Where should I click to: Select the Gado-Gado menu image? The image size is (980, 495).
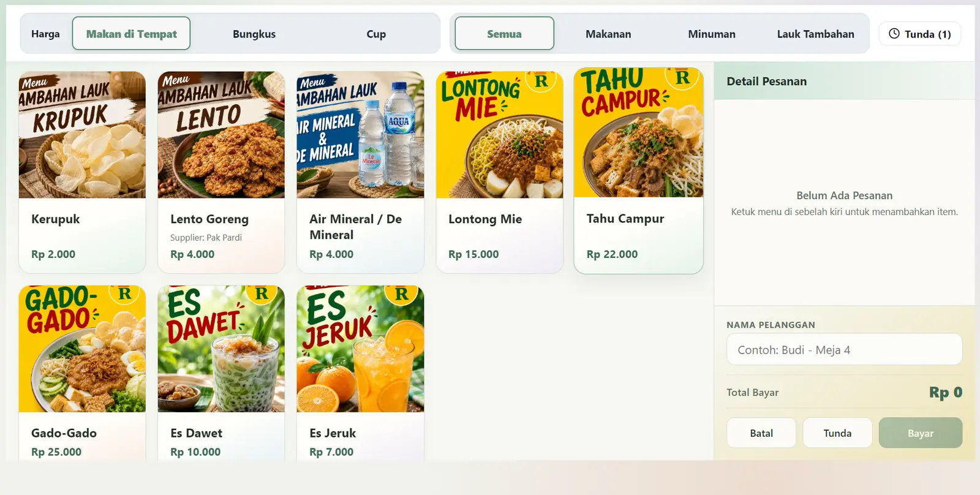tap(82, 349)
